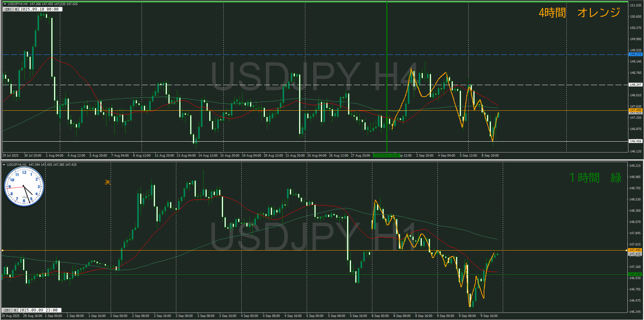Select the orange 147.495 label on H4 scale

coord(635,110)
